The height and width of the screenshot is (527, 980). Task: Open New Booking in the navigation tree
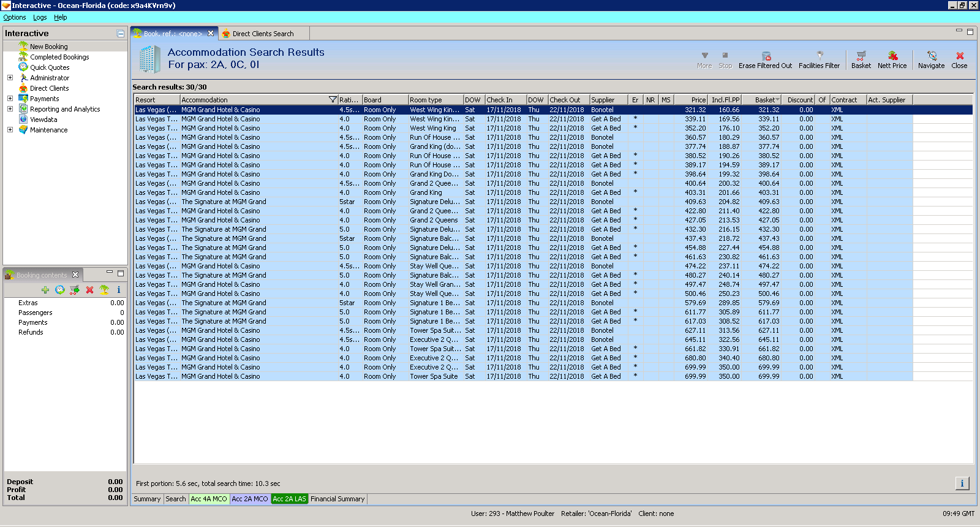pyautogui.click(x=49, y=47)
